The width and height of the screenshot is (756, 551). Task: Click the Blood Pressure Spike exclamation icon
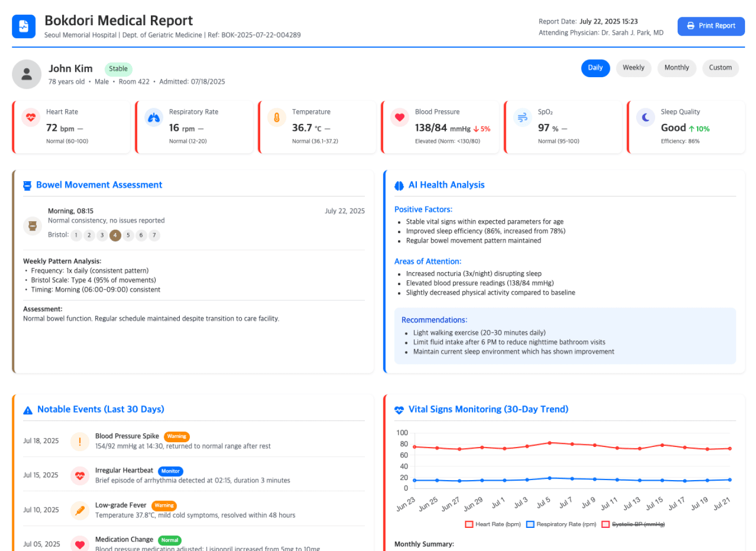[80, 441]
